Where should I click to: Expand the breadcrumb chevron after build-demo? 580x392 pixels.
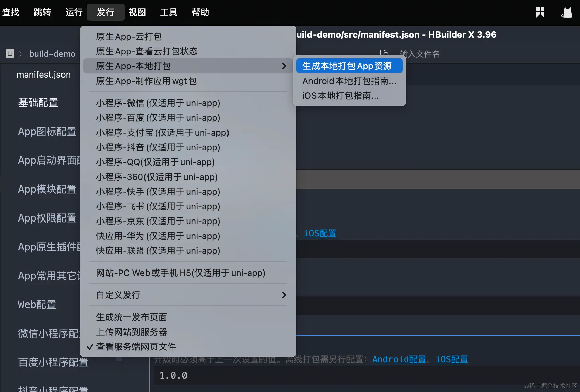(21, 53)
